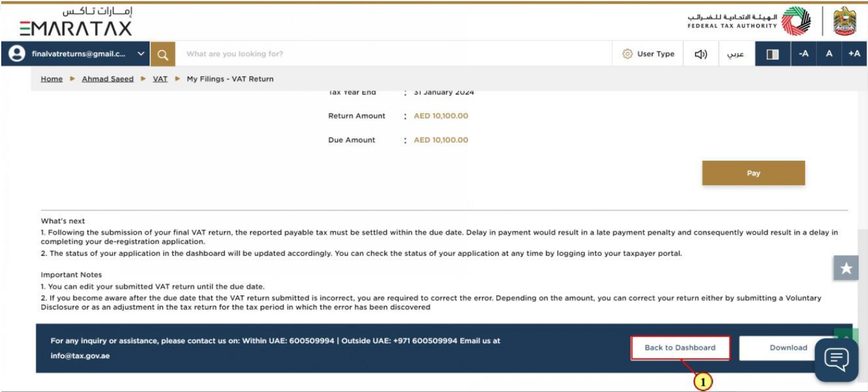Click the info@tax.gov.ae email address
The image size is (868, 392).
pyautogui.click(x=80, y=356)
